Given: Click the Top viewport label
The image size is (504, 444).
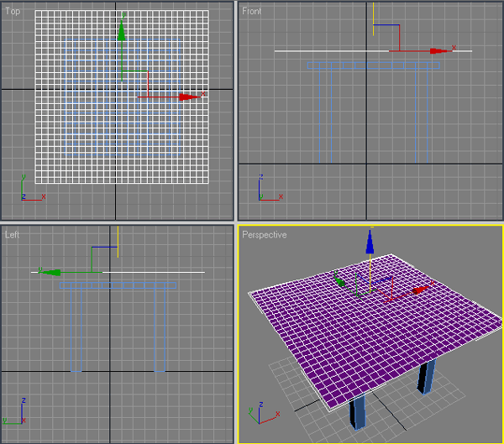Looking at the screenshot, I should point(13,11).
